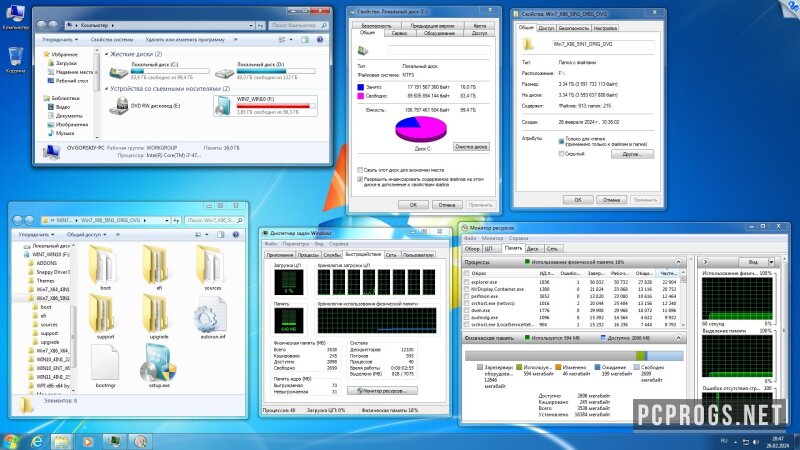Select DVD RW дисковод (E:) icon
Viewport: 800px width, 450px height.
pyautogui.click(x=118, y=106)
